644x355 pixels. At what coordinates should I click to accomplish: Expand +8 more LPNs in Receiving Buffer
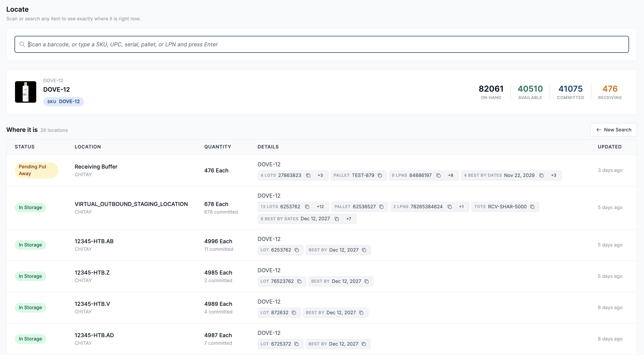tap(451, 175)
